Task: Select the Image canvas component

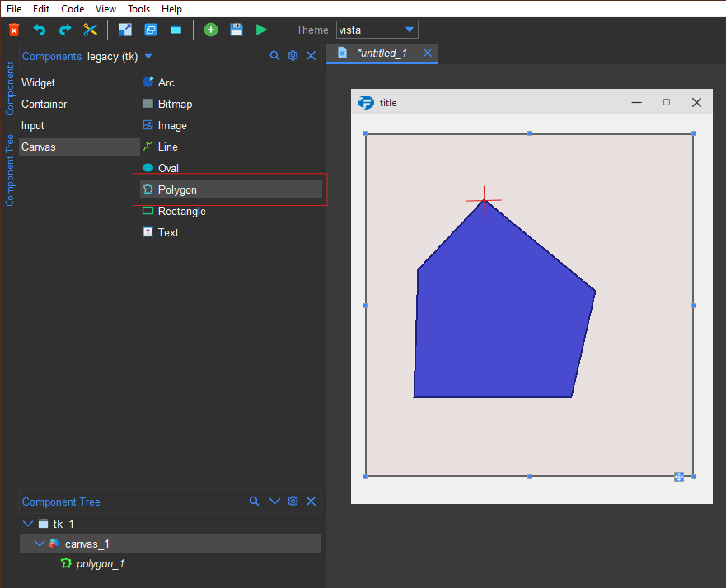Action: (231, 125)
